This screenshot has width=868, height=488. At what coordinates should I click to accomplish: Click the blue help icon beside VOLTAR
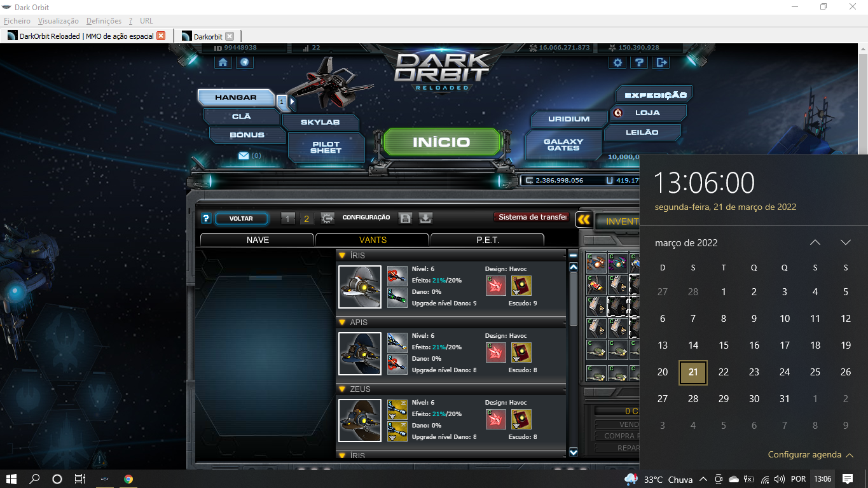tap(206, 219)
